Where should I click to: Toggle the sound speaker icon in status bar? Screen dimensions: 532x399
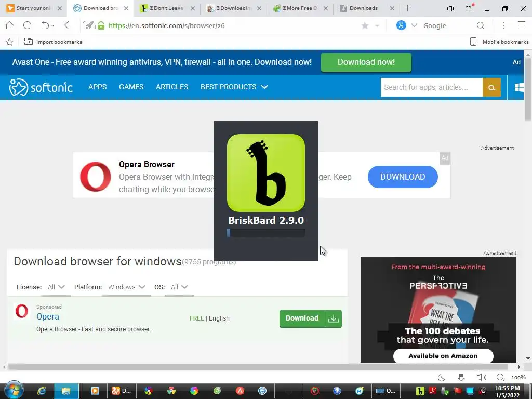[481, 377]
